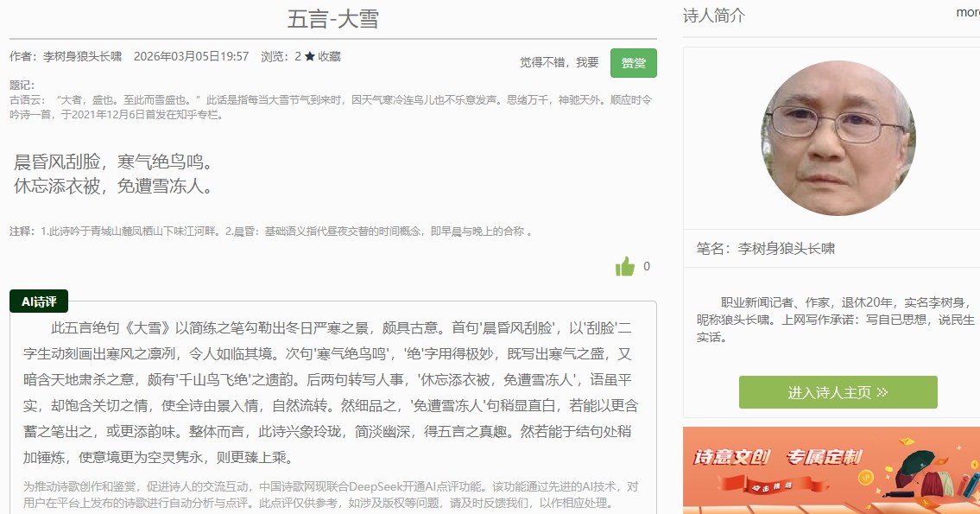980x514 pixels.
Task: Select the 诗人简介 section heading
Action: 714,16
